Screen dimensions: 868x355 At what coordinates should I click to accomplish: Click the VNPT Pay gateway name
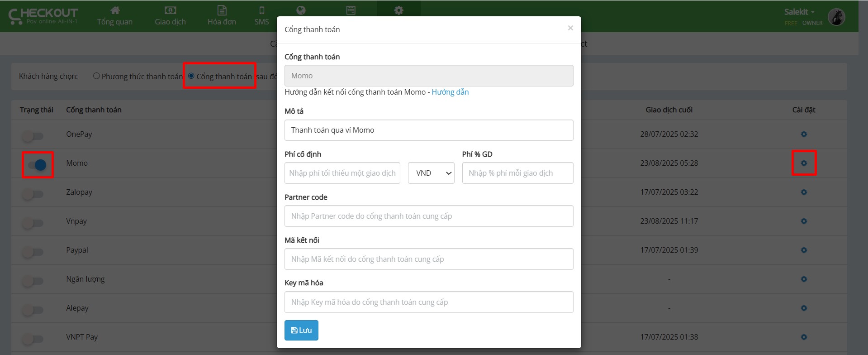(x=82, y=337)
